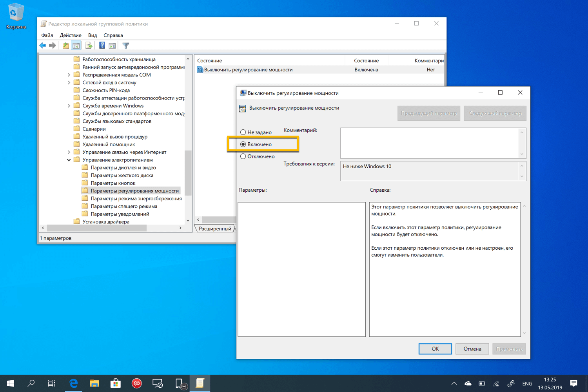
Task: Open the Действие menu
Action: point(71,35)
